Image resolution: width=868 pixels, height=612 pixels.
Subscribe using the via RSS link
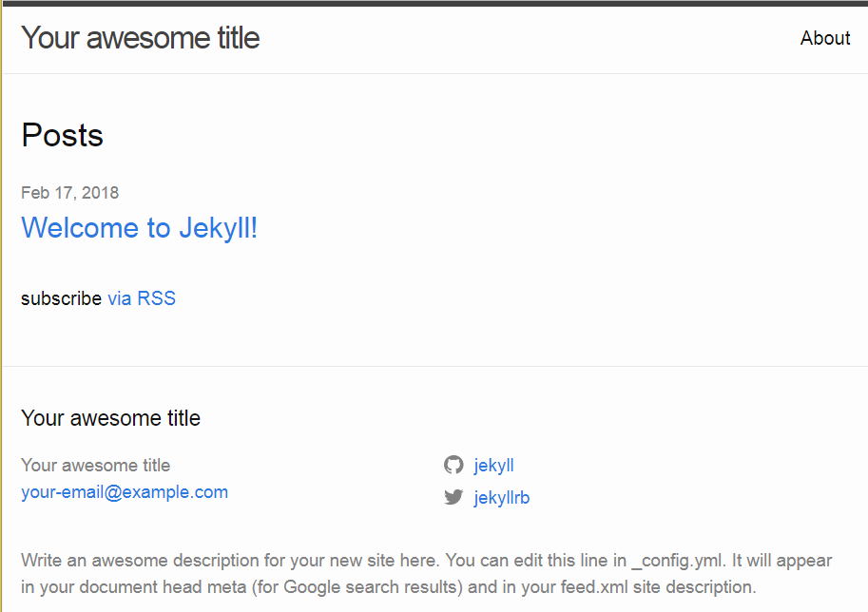point(142,298)
